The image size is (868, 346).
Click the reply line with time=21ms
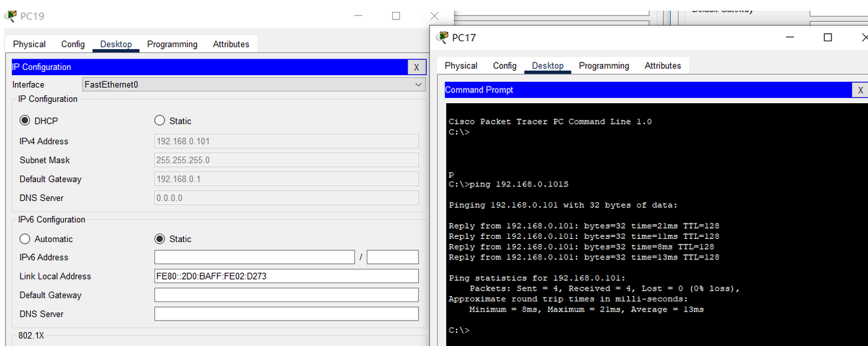(x=584, y=226)
